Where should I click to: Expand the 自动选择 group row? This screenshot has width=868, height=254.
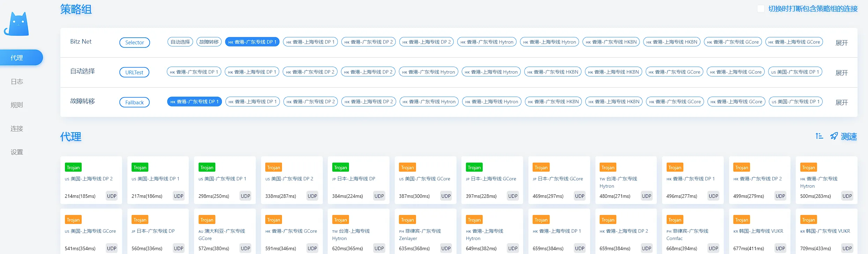(841, 73)
